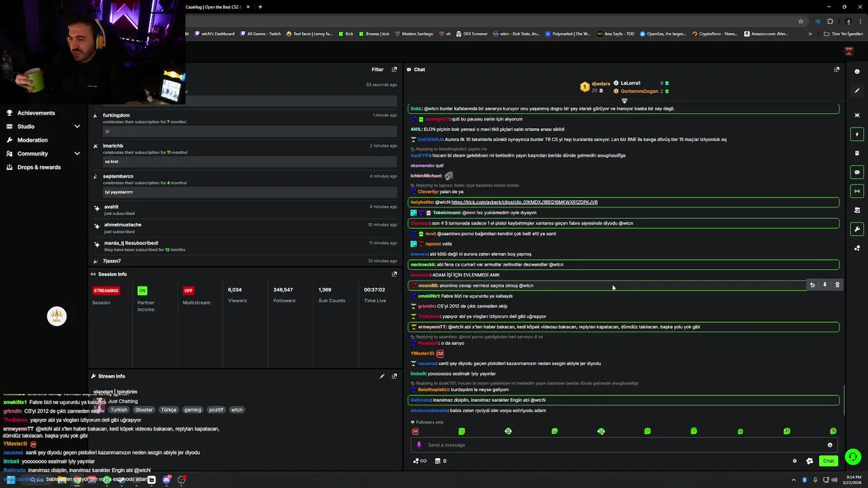Open the shop icon showing 0
868x488 pixels.
(x=441, y=461)
